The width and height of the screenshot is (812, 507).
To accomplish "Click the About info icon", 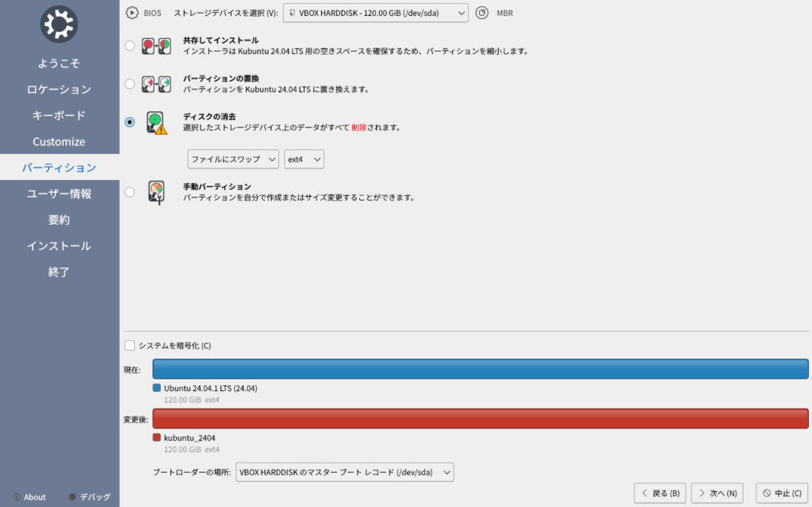I will click(16, 497).
